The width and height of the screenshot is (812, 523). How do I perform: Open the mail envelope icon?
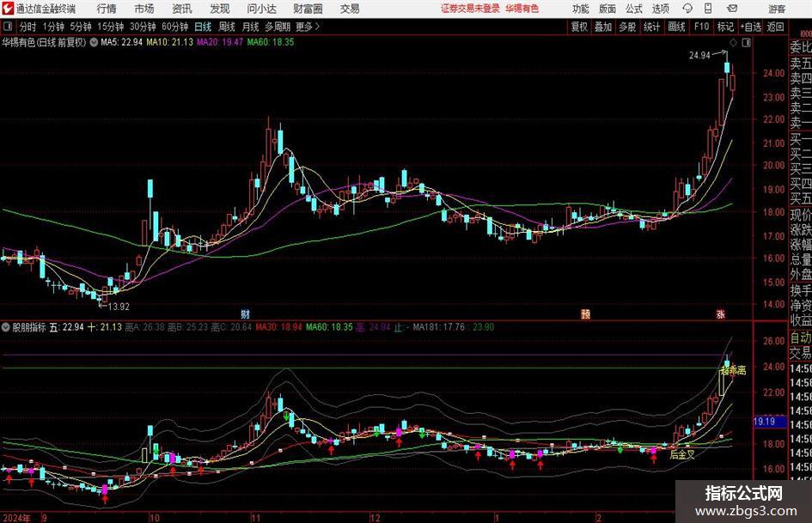(732, 9)
